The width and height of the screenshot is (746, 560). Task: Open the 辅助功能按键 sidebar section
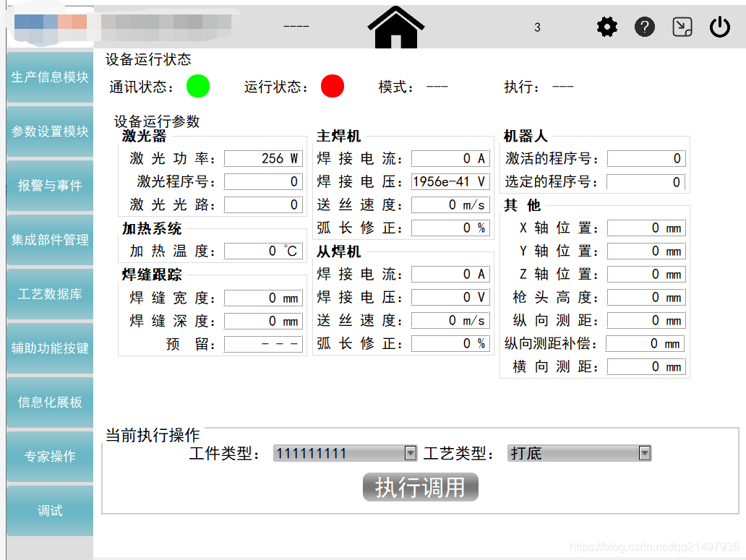coord(50,348)
